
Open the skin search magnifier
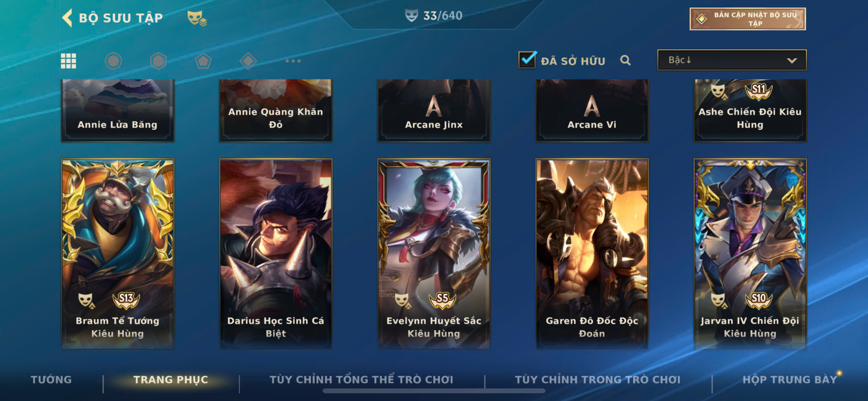point(625,60)
